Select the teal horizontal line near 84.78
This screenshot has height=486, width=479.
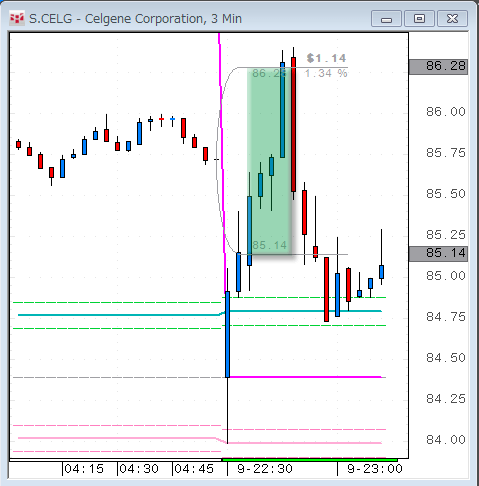coord(200,313)
